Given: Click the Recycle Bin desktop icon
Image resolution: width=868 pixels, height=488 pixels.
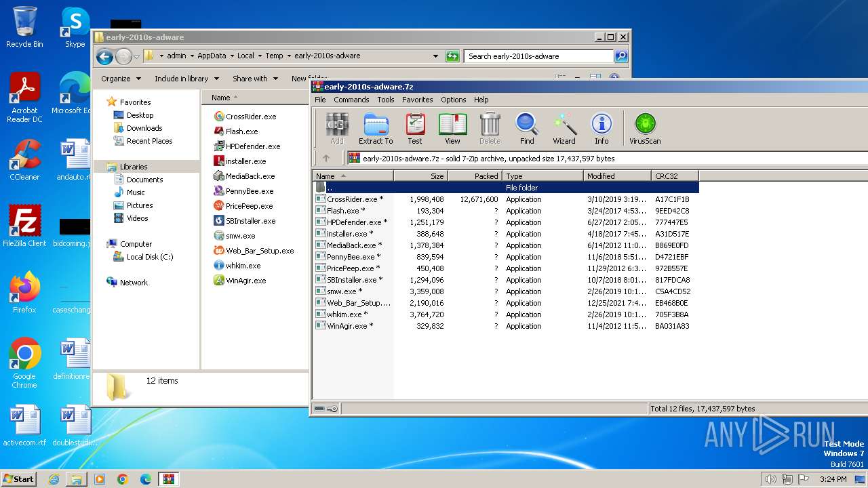Looking at the screenshot, I should (24, 27).
